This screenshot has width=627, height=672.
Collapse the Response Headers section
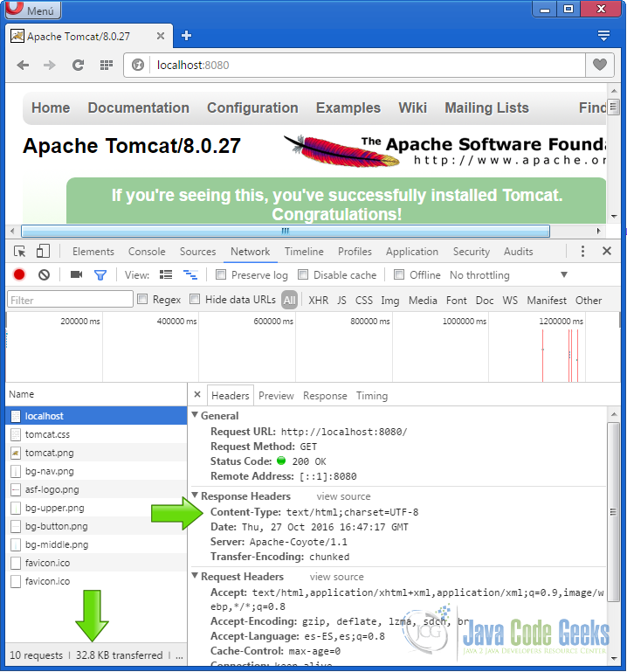point(196,495)
